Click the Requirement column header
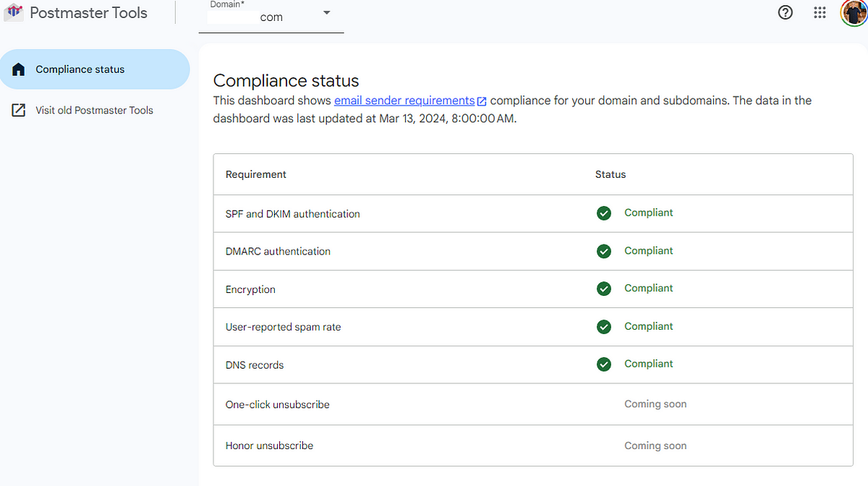The image size is (868, 486). point(256,174)
